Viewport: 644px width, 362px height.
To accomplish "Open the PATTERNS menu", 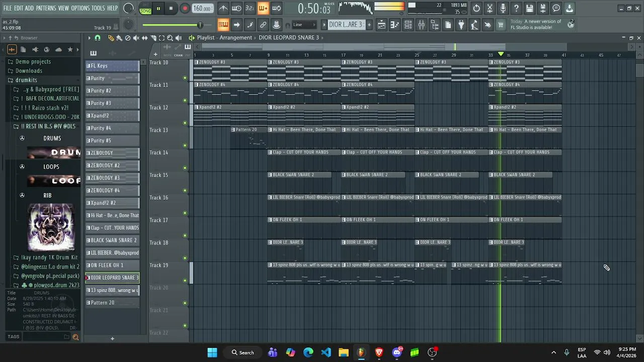I will tap(46, 8).
